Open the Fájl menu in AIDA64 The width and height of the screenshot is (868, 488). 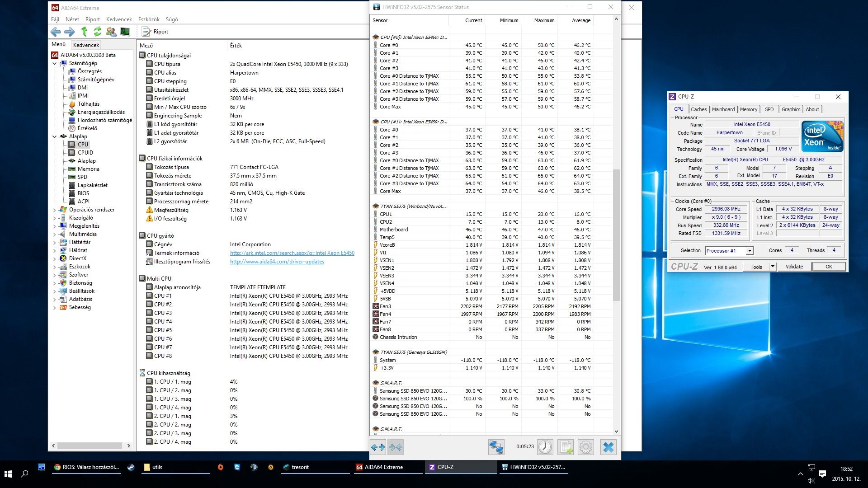click(55, 19)
